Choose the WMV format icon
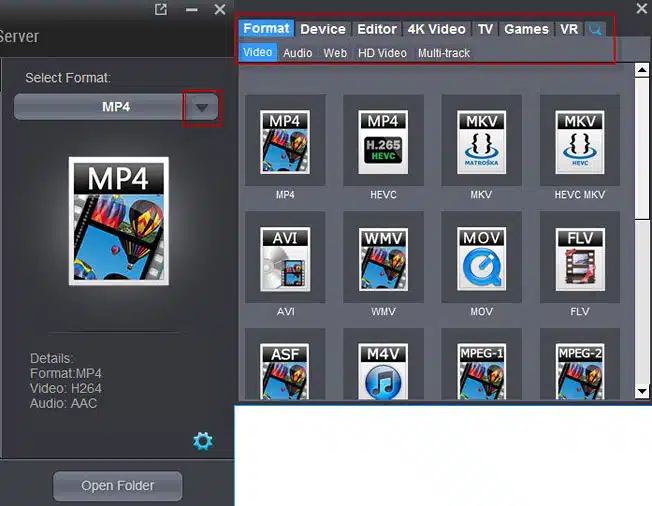 (x=383, y=260)
